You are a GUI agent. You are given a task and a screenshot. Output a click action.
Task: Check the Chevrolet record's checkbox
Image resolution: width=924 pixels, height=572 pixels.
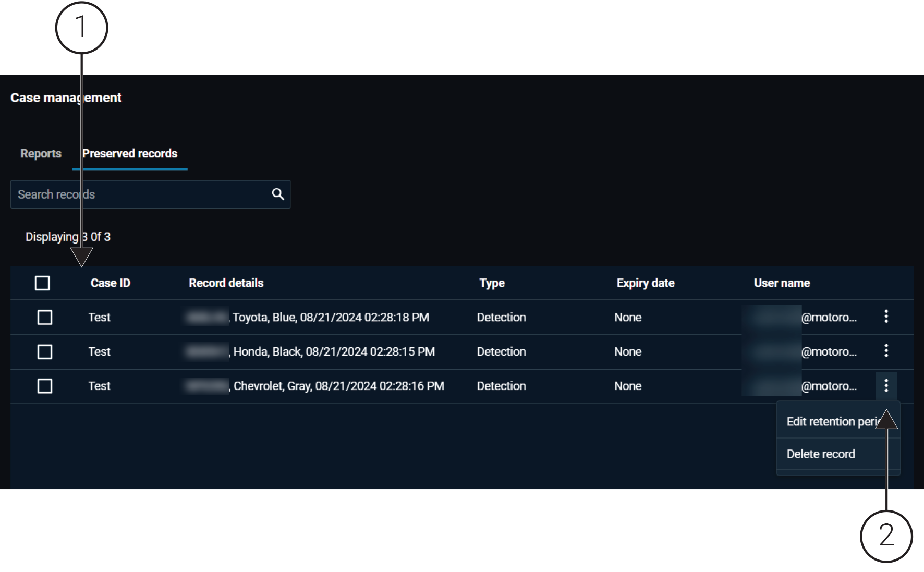(x=45, y=386)
